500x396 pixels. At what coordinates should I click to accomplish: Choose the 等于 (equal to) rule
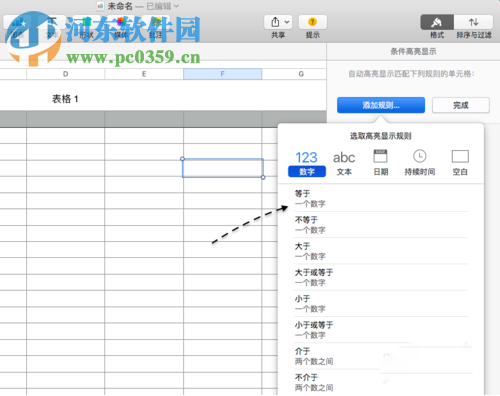point(381,198)
